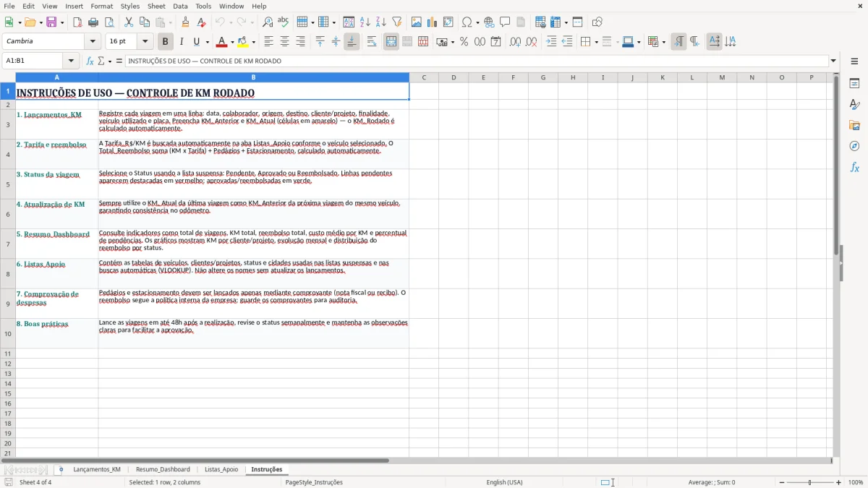Image resolution: width=868 pixels, height=488 pixels.
Task: Click the Cut scissors icon
Action: tap(129, 22)
